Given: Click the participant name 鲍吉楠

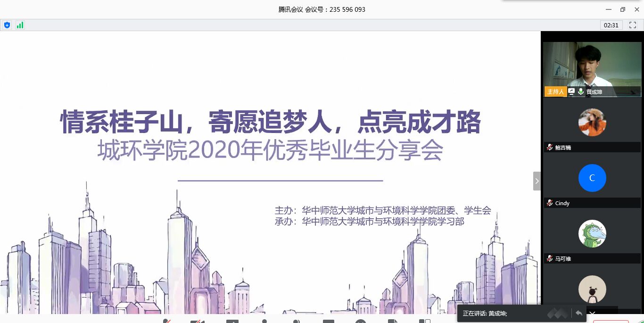Looking at the screenshot, I should click(563, 148).
